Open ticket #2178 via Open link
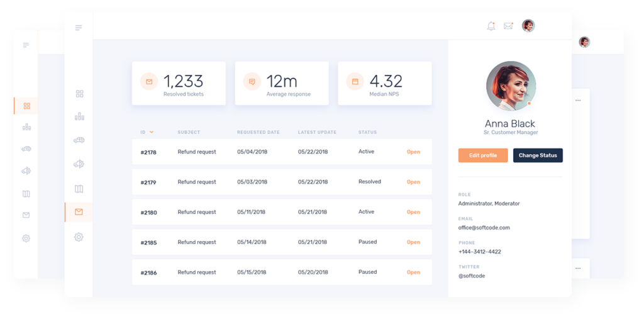Viewport: 644px width, 319px height. pos(413,152)
